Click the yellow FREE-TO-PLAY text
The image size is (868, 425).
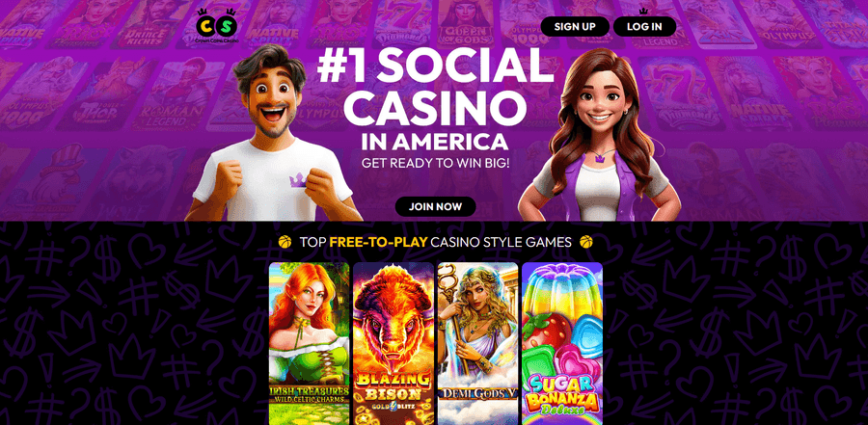(x=378, y=242)
